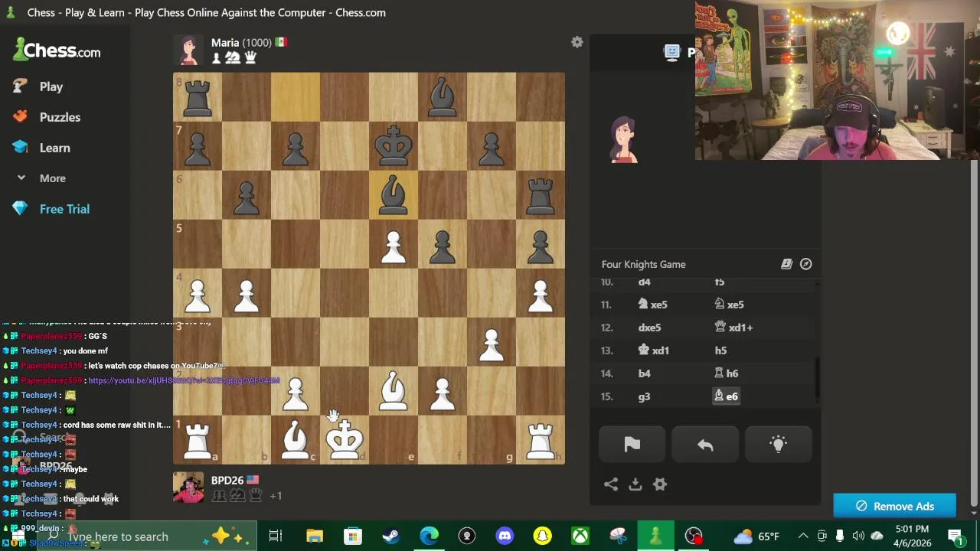Select the white bishop on e2
The image size is (980, 551).
coord(394,390)
